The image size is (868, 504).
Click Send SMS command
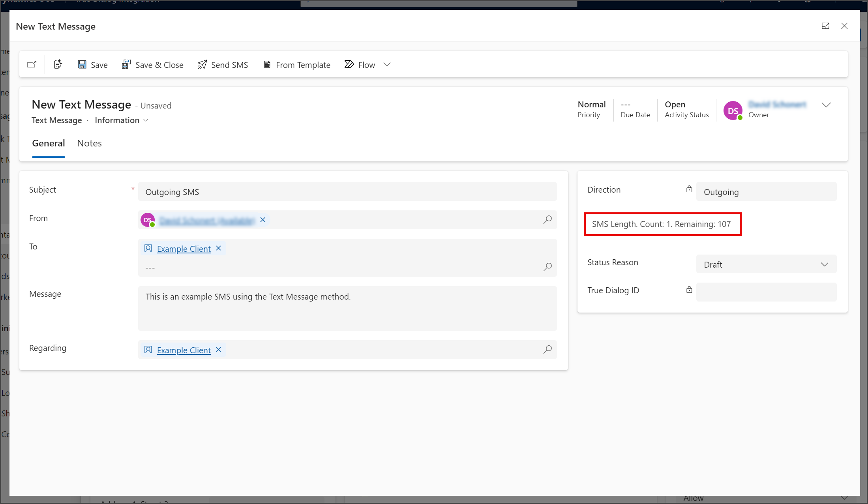point(223,65)
